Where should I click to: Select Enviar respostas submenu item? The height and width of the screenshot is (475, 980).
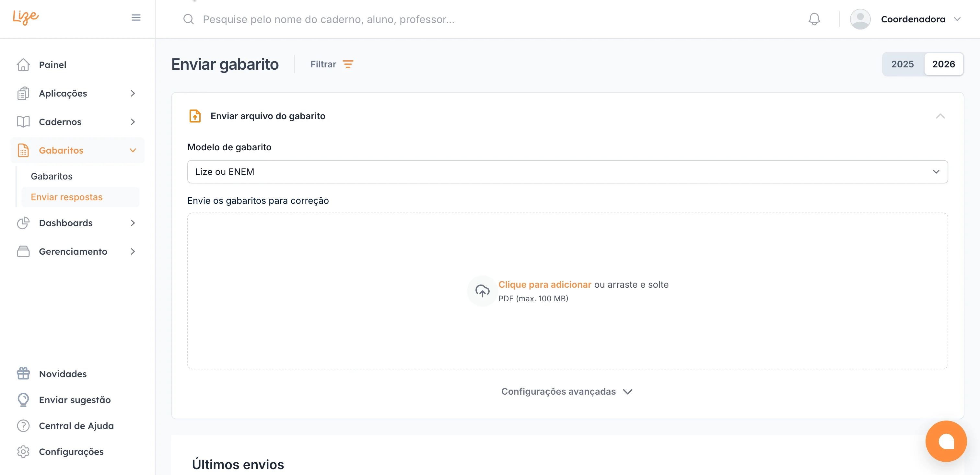pos(80,197)
